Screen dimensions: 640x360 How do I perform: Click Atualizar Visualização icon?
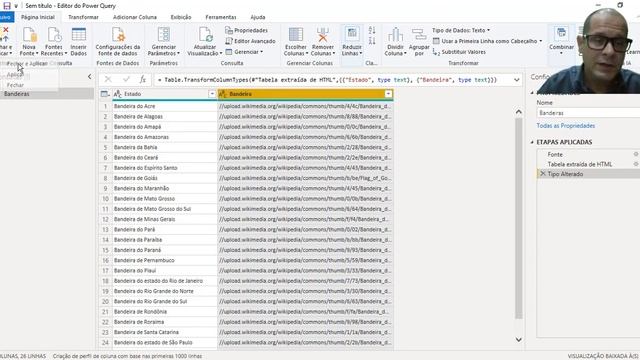205,35
